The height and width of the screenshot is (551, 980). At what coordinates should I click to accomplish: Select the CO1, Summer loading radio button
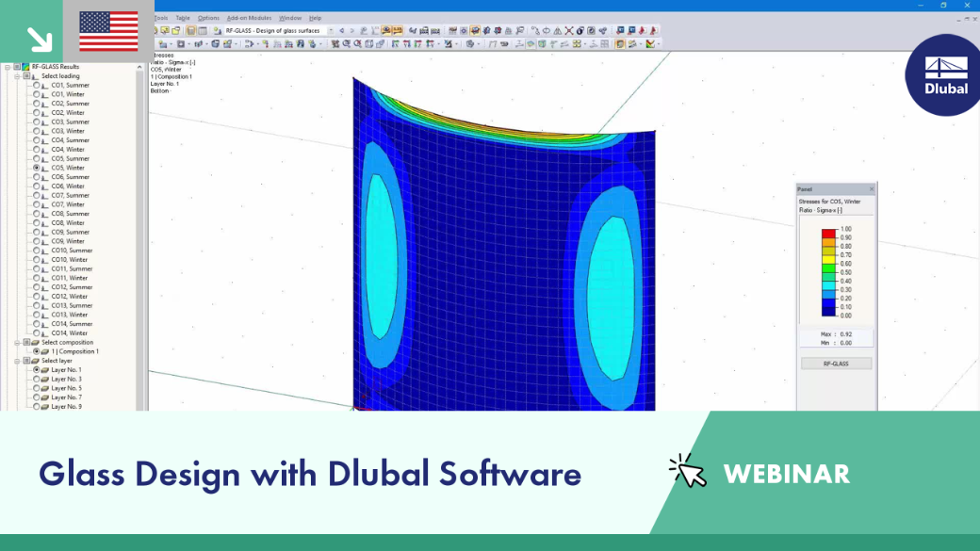click(x=36, y=85)
